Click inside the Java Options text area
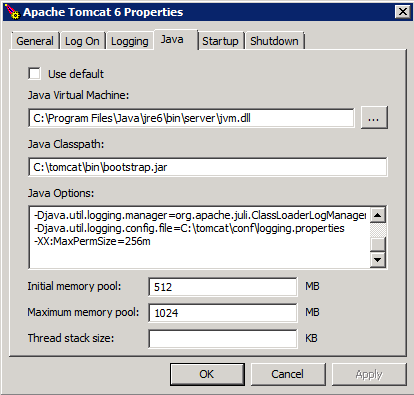 click(199, 237)
